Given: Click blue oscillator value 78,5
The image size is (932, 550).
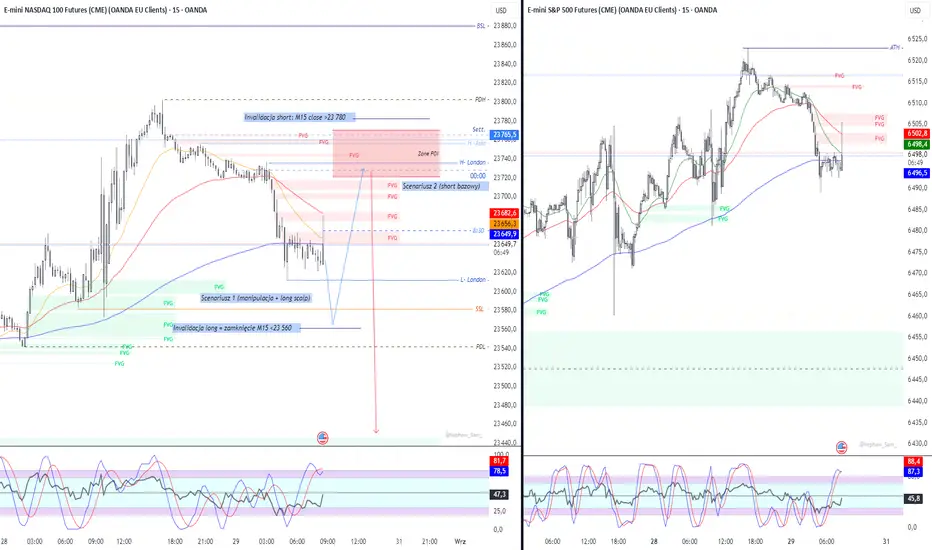Looking at the screenshot, I should pos(499,471).
